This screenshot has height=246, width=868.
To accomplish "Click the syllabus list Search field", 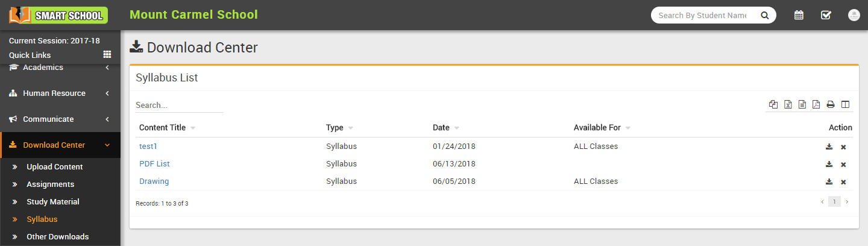I will tap(179, 105).
